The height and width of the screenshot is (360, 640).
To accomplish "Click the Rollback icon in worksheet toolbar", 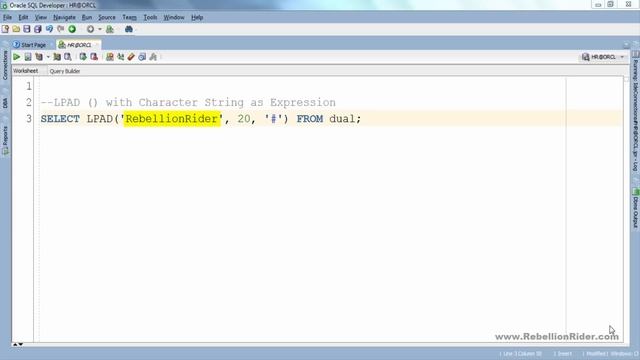I will pos(94,57).
